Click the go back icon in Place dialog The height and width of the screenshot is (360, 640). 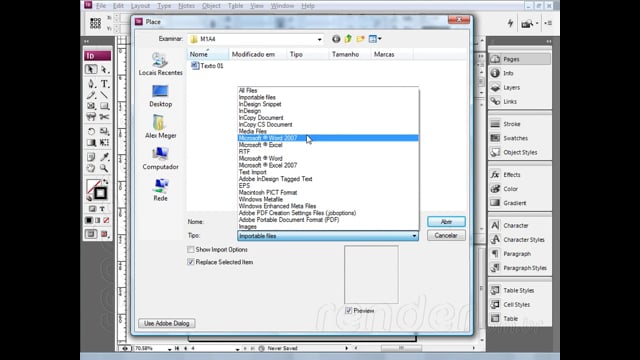pos(336,39)
